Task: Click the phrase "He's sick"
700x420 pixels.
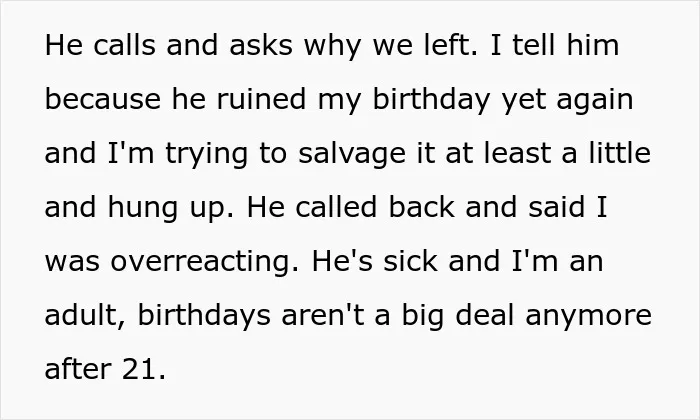Action: tap(375, 261)
